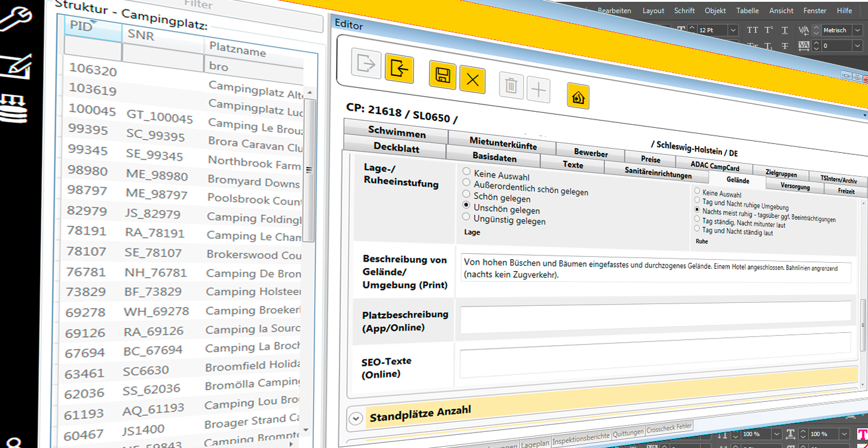This screenshot has width=868, height=448.
Task: Click the grey export arrow icon
Action: click(366, 63)
